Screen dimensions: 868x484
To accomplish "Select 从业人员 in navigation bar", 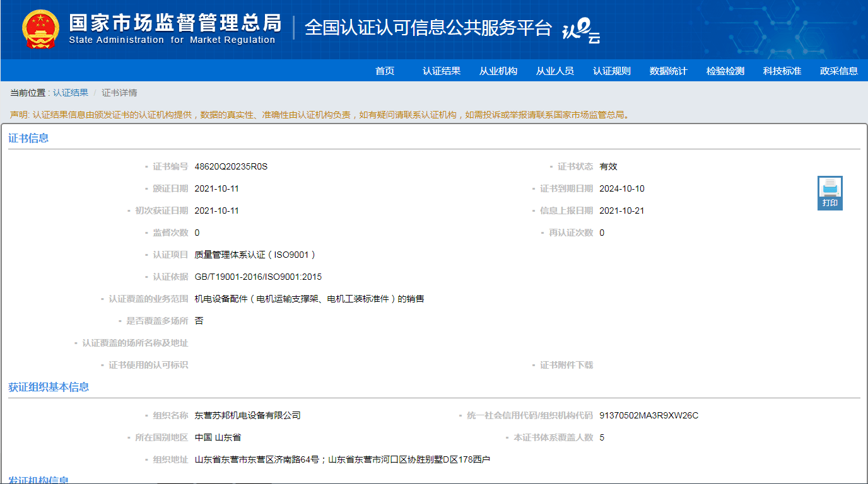I will coord(555,71).
